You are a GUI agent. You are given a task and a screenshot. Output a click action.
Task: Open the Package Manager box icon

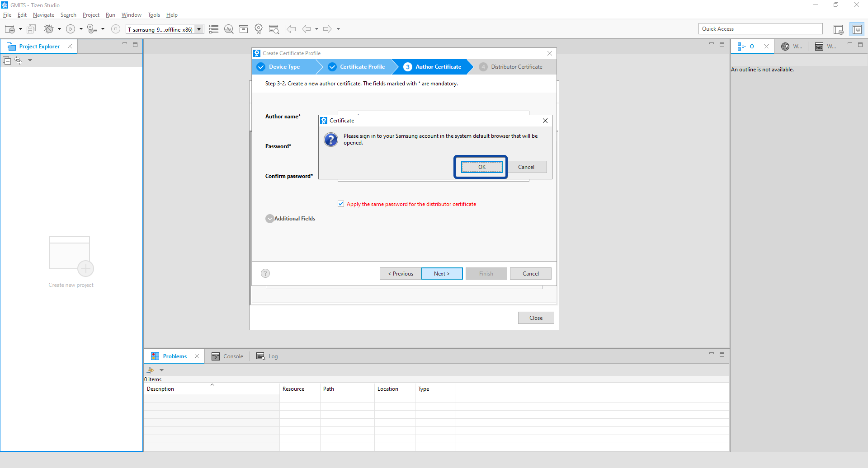(x=244, y=29)
